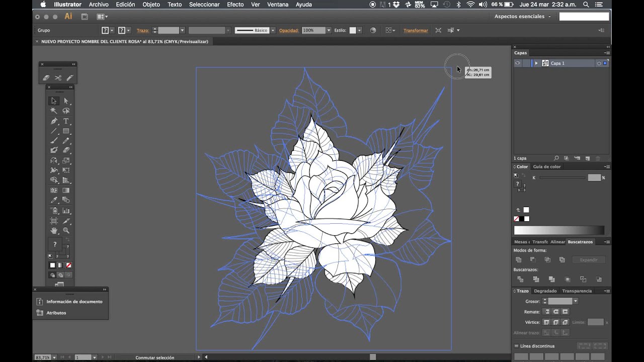
Task: Select the Direct Selection (white arrow) tool
Action: click(x=66, y=101)
